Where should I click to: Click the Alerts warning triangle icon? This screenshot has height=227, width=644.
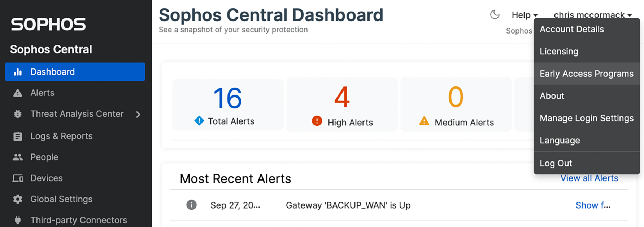tap(18, 93)
